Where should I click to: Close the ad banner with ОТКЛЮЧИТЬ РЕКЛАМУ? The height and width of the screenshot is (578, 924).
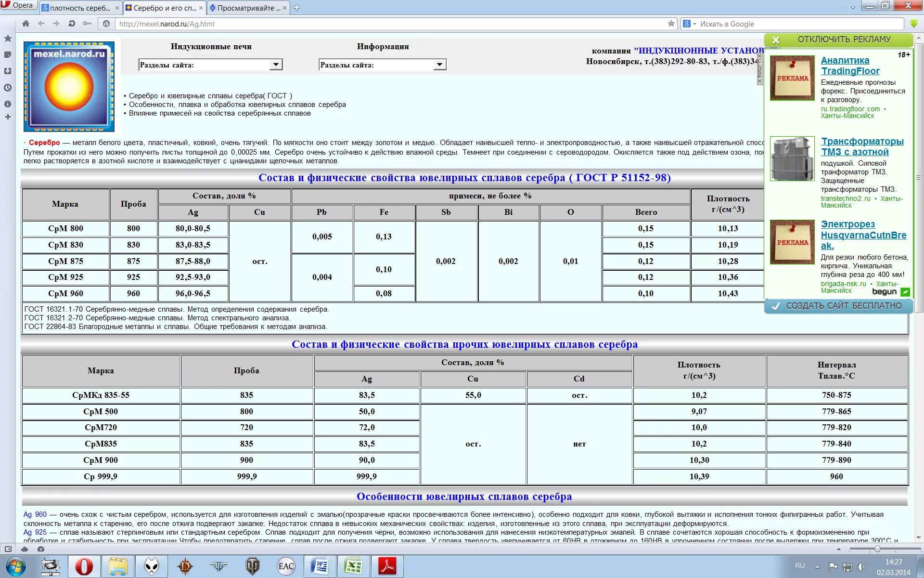[x=838, y=39]
